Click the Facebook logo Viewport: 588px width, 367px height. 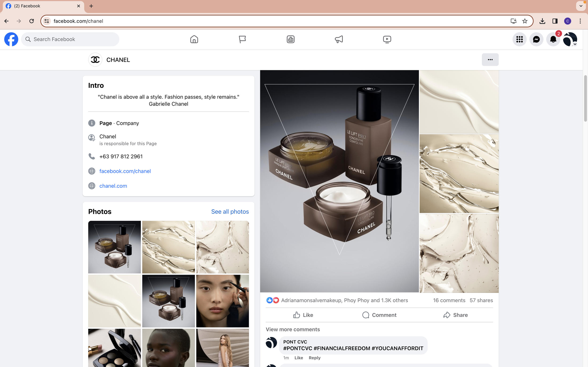[11, 39]
